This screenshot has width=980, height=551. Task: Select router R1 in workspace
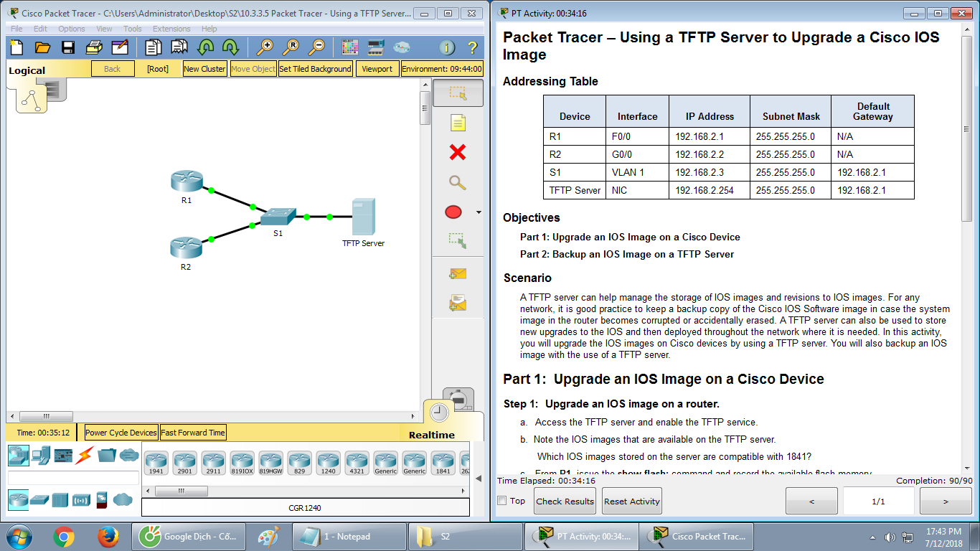click(187, 182)
